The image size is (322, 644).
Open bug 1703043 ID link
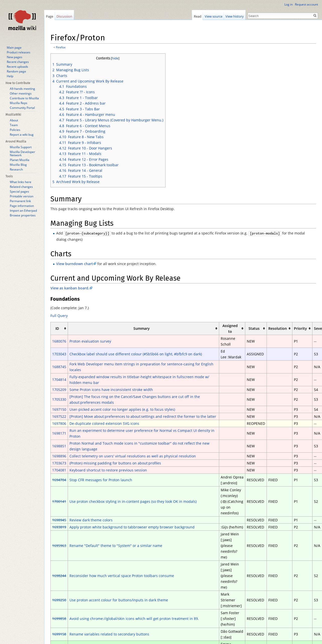pyautogui.click(x=59, y=354)
